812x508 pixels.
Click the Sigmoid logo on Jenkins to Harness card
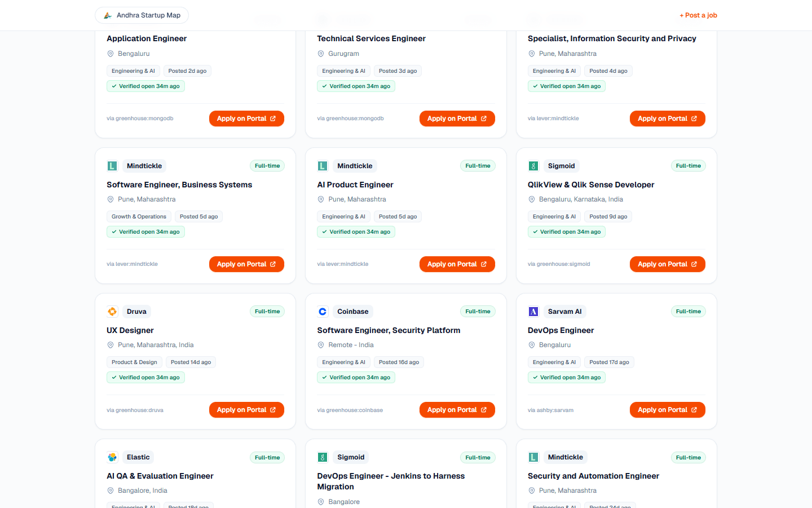coord(323,457)
